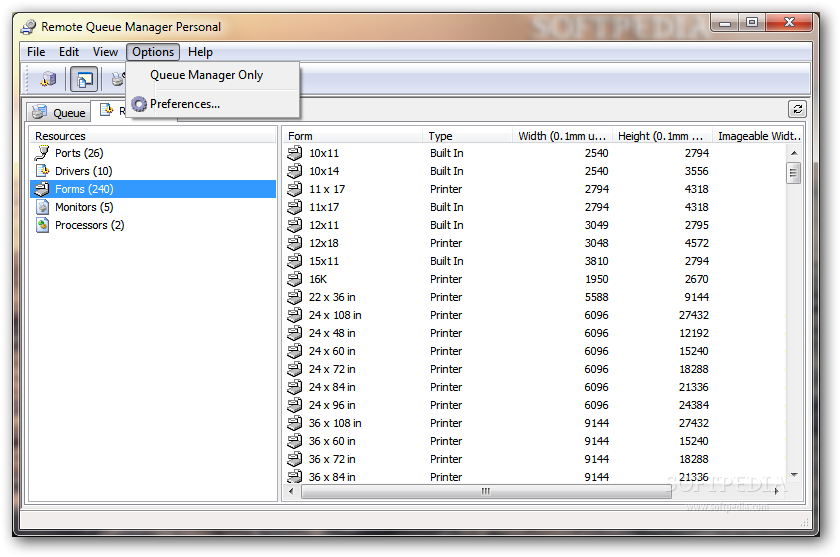840x557 pixels.
Task: Select Monitors (5) in Resources tree
Action: [84, 207]
